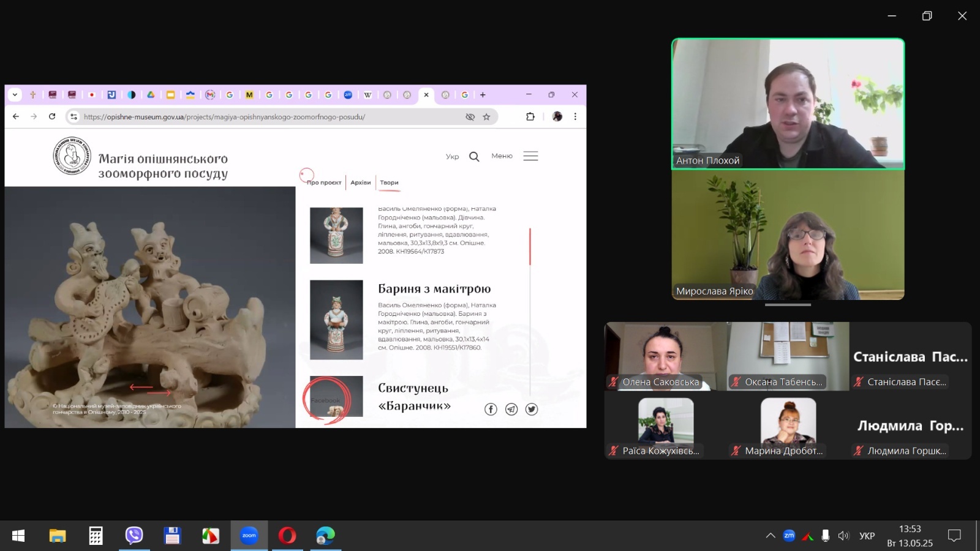
Task: Open the browser profile avatar
Action: 557,116
